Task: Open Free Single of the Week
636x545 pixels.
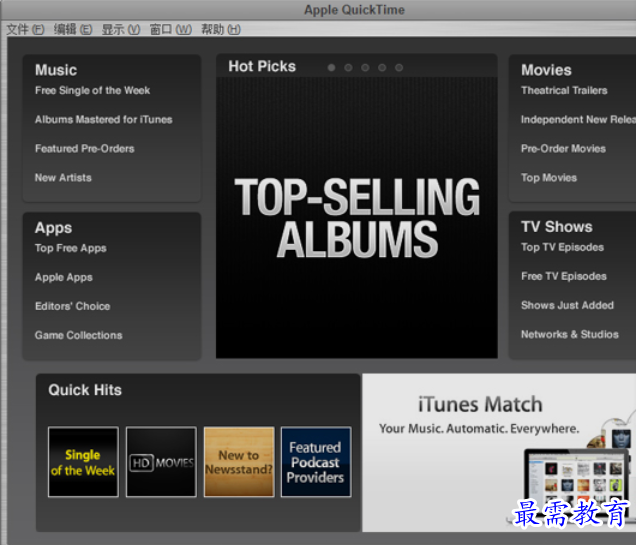Action: click(x=92, y=90)
